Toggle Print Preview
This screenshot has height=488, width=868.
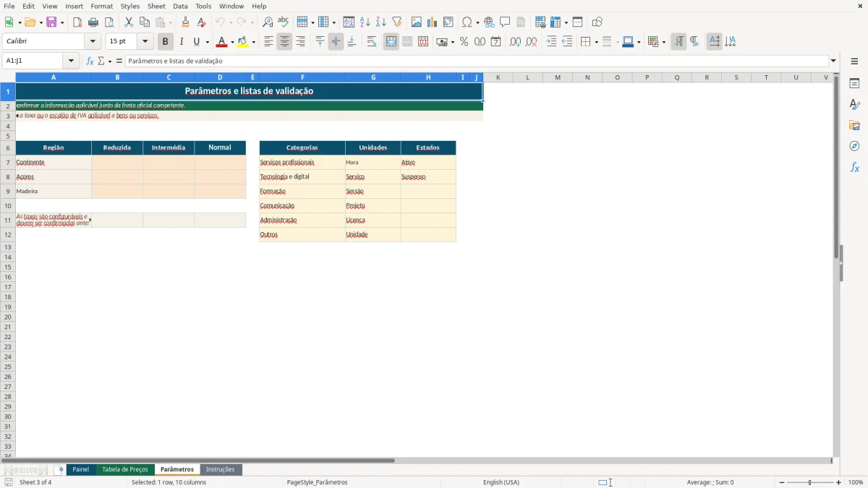coord(109,22)
